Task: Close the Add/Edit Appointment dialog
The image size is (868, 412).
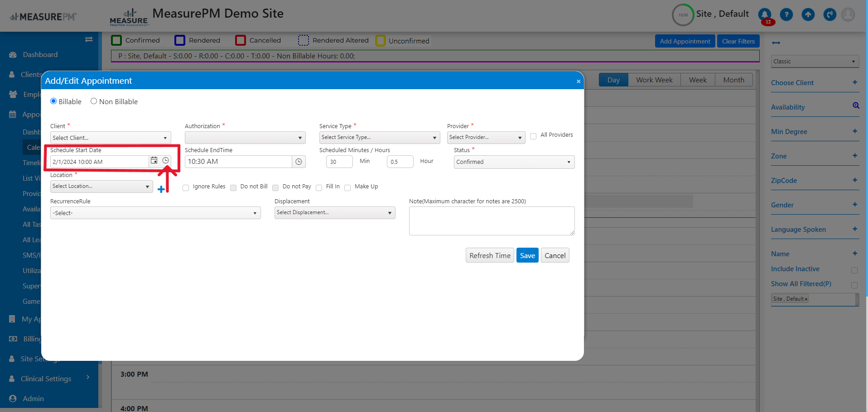Action: (x=579, y=81)
